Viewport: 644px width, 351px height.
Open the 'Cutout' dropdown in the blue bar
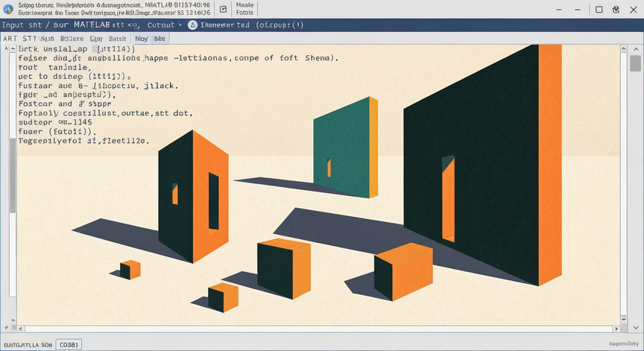click(x=164, y=25)
